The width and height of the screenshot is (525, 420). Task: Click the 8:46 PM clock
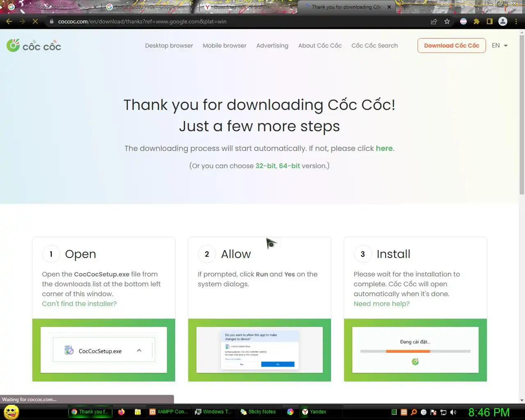(x=489, y=412)
